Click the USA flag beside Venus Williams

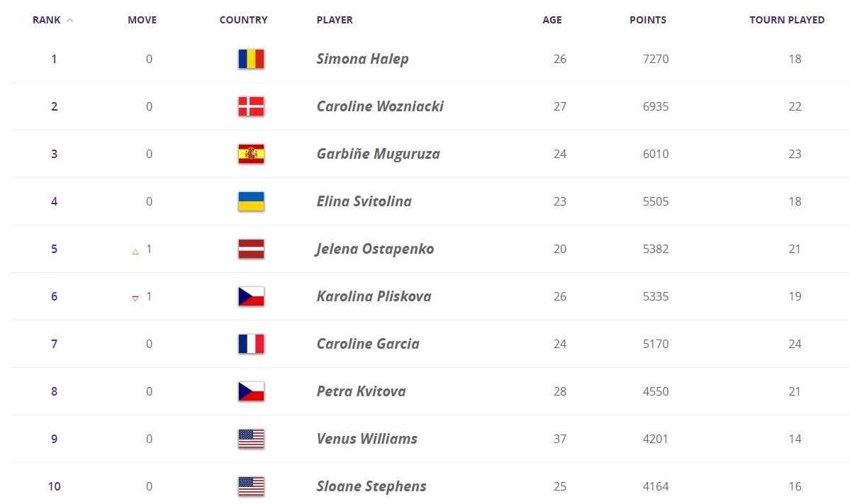click(251, 439)
